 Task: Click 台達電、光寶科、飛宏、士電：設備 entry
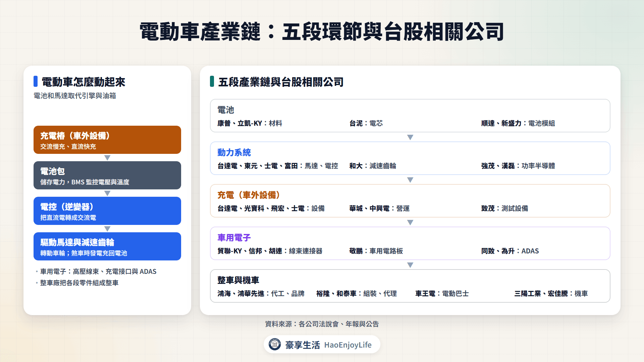coord(271,208)
